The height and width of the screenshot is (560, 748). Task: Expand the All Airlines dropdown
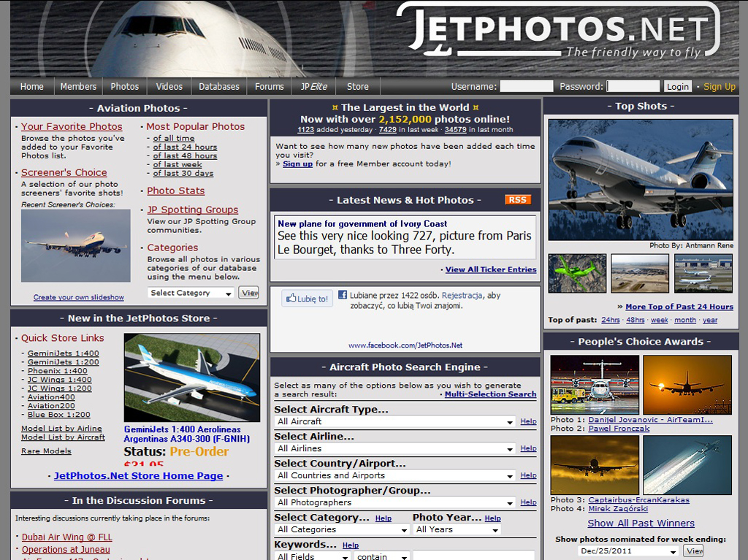tap(395, 449)
